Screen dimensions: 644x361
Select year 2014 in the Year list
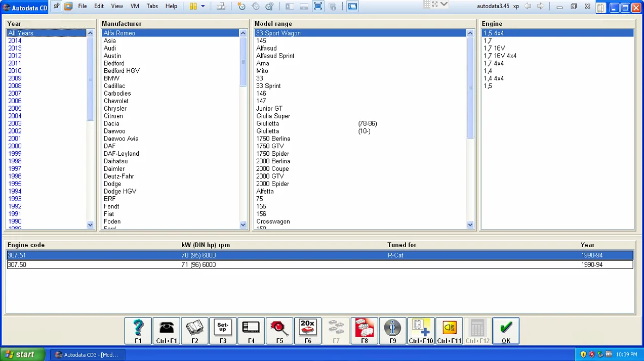tap(15, 41)
